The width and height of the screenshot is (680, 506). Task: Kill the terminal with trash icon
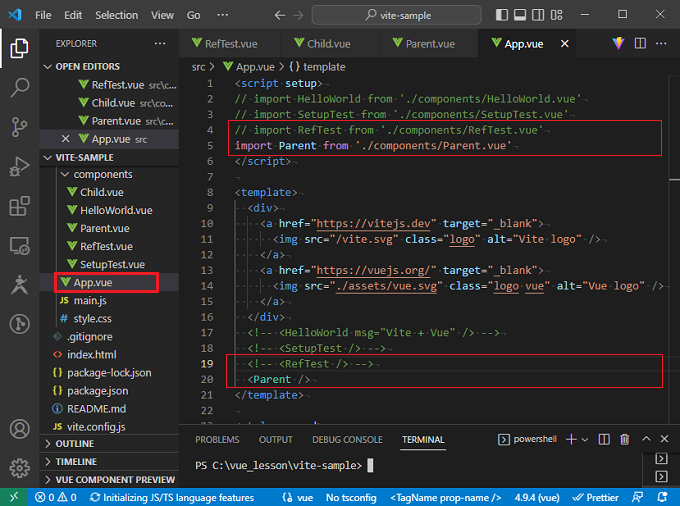(x=624, y=439)
